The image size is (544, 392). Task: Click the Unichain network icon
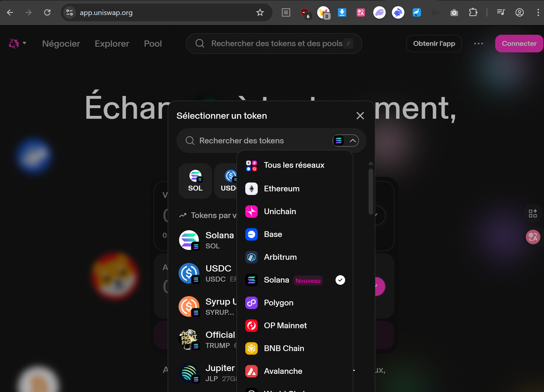pyautogui.click(x=251, y=212)
